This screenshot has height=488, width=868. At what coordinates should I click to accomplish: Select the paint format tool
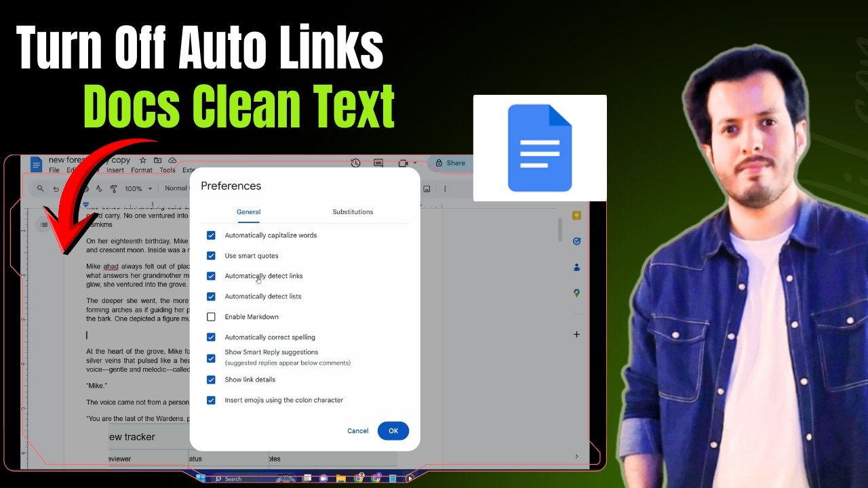tap(113, 188)
